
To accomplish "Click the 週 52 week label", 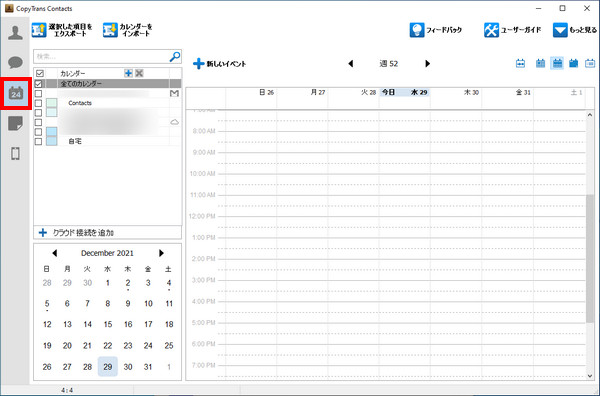I will [388, 64].
